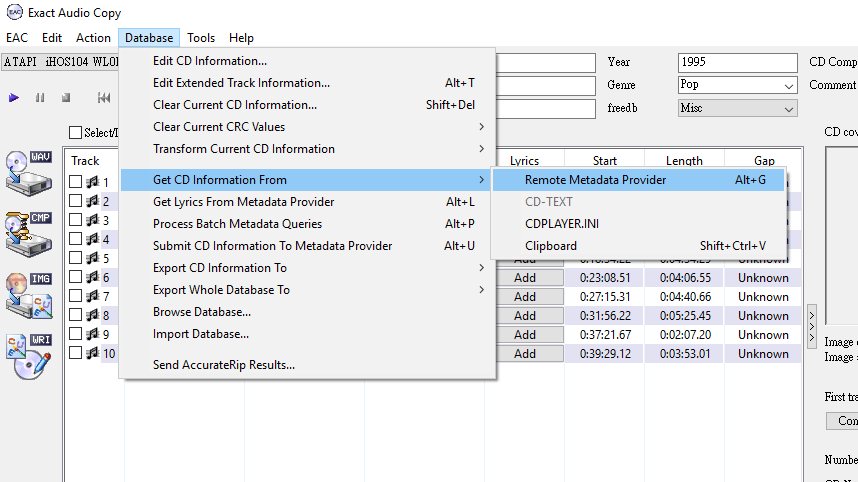Stop playback with the stop icon
This screenshot has height=482, width=858.
[66, 98]
